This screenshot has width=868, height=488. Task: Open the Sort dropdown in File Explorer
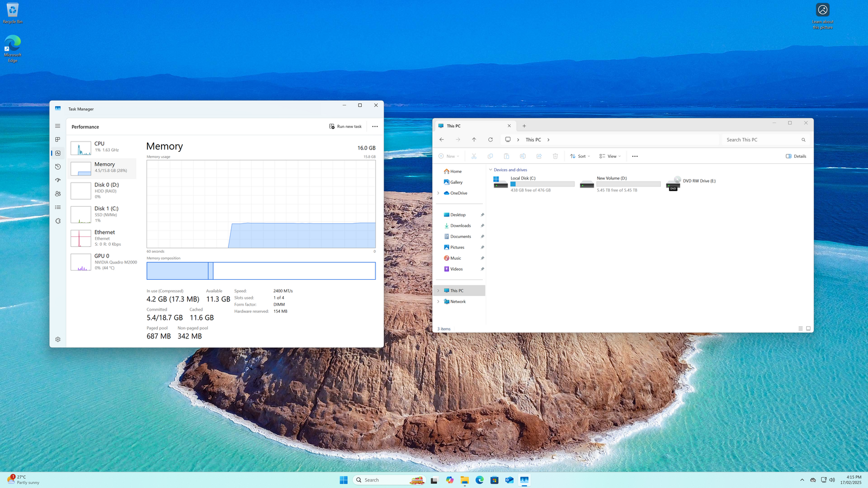point(580,156)
